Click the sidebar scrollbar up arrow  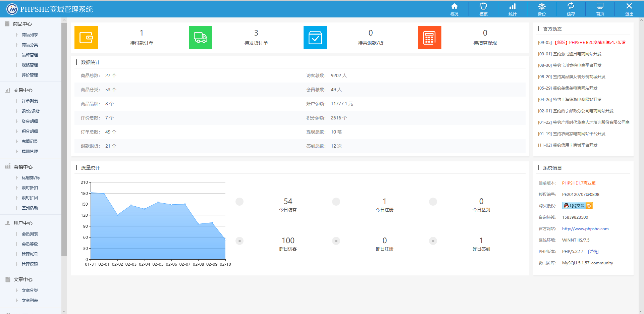64,20
